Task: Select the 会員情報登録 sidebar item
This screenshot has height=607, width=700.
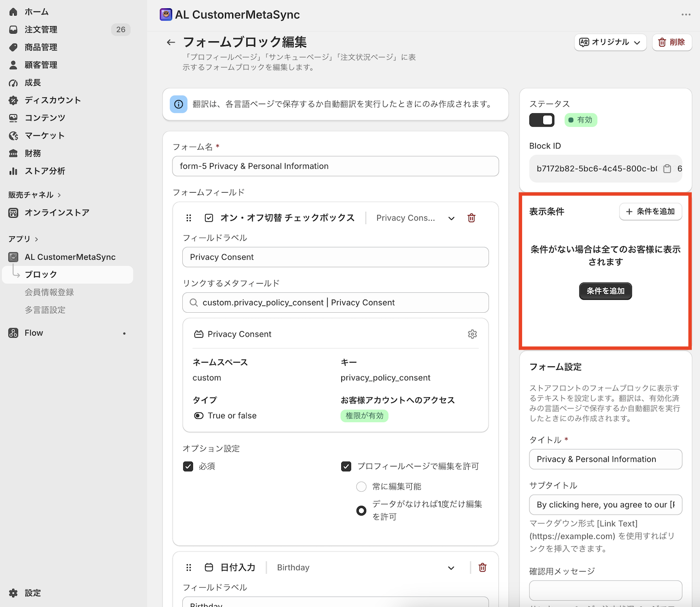Action: click(49, 292)
